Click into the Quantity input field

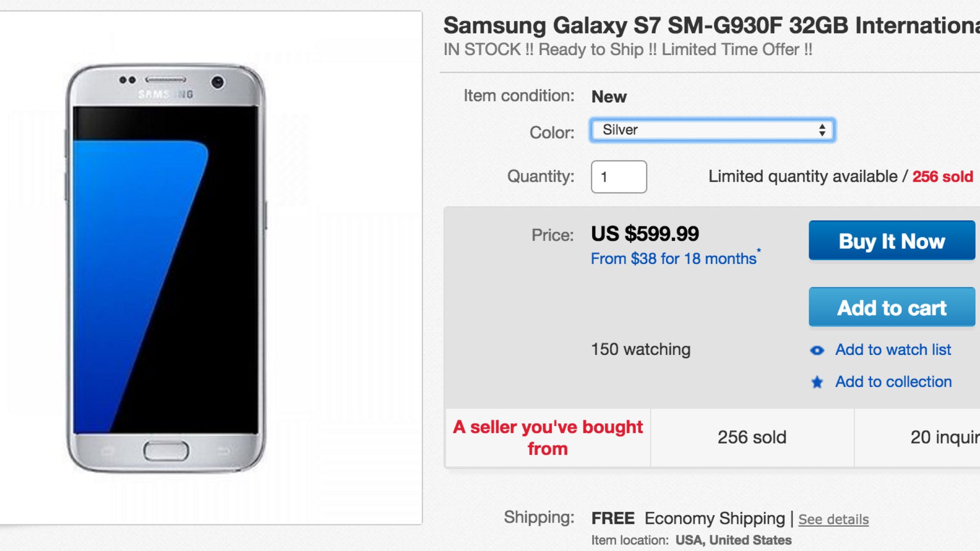[x=618, y=177]
